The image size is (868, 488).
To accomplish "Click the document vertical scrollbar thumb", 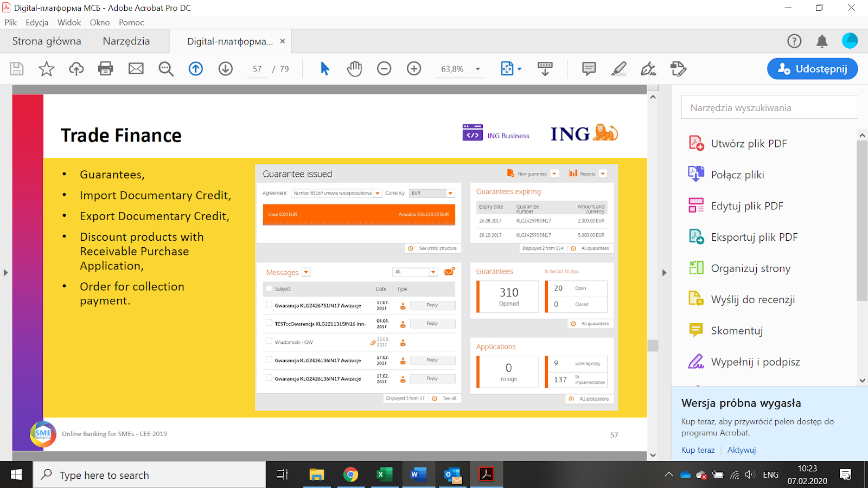I will (653, 346).
